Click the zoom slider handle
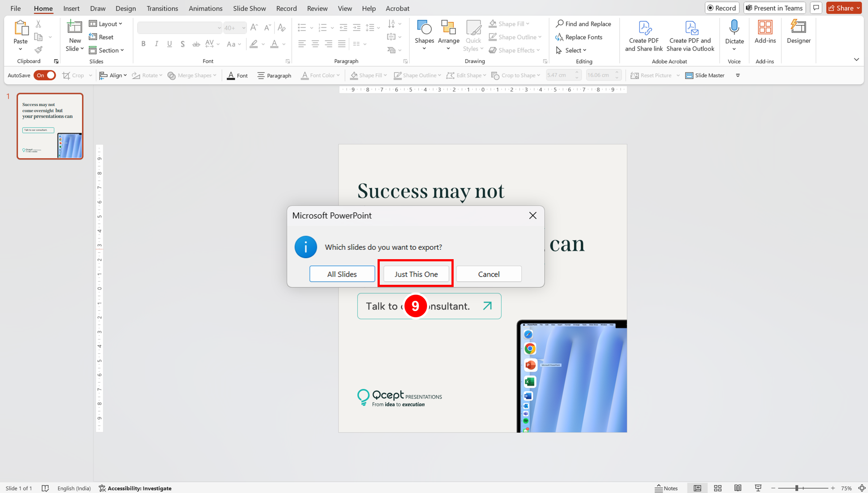 click(x=797, y=488)
